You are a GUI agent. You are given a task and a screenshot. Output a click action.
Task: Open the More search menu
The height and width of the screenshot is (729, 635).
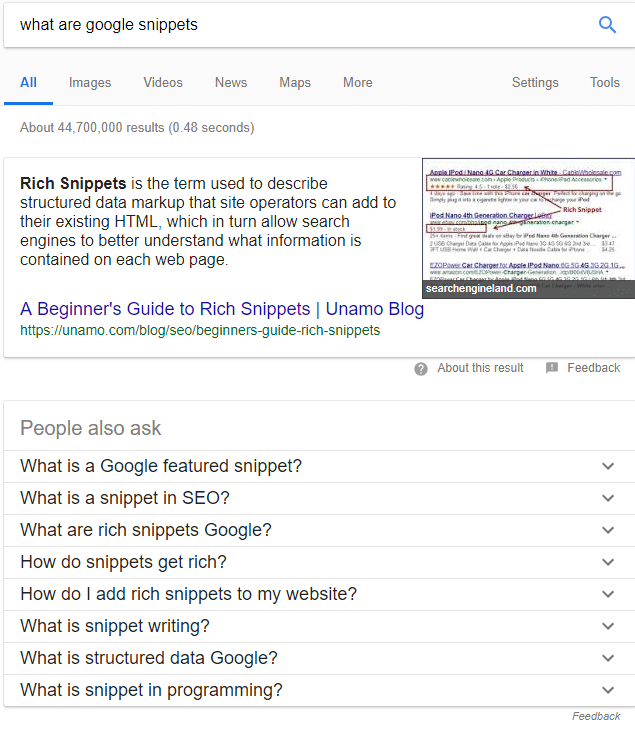(357, 82)
